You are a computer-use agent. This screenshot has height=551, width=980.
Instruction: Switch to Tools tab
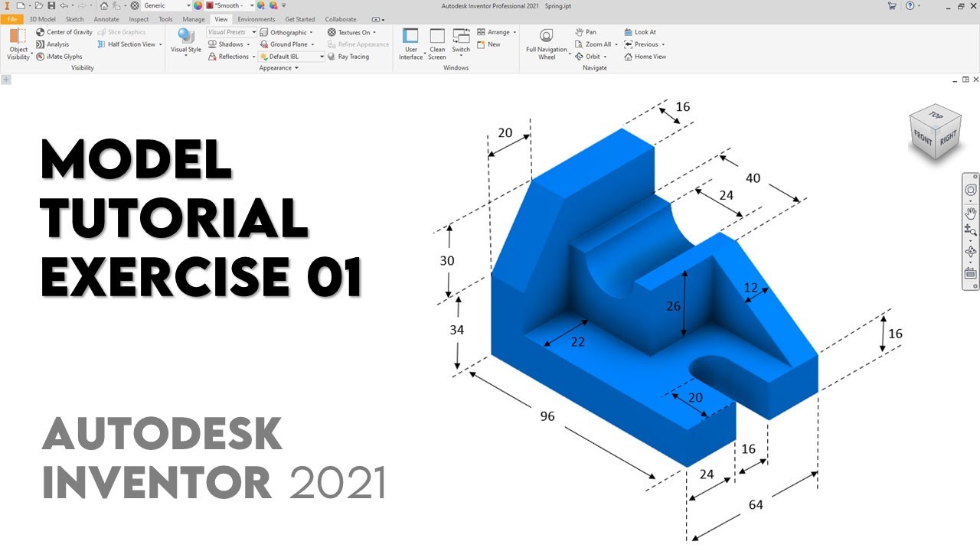pos(165,19)
